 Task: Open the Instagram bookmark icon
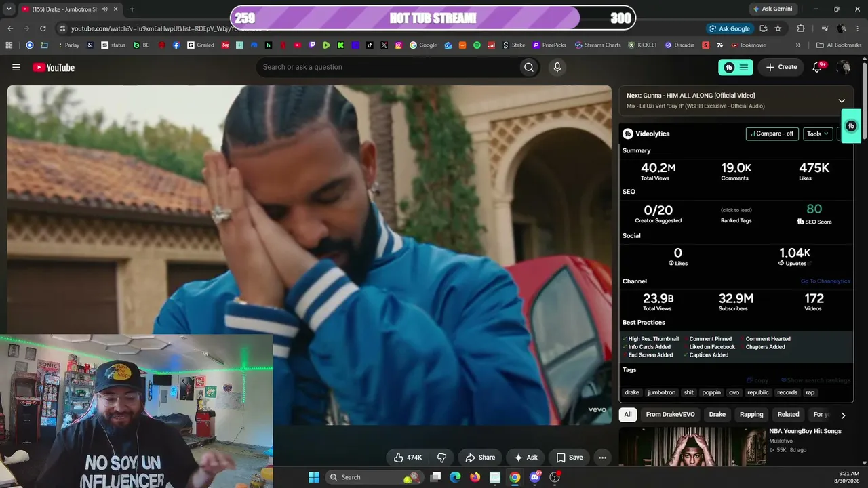coord(398,45)
